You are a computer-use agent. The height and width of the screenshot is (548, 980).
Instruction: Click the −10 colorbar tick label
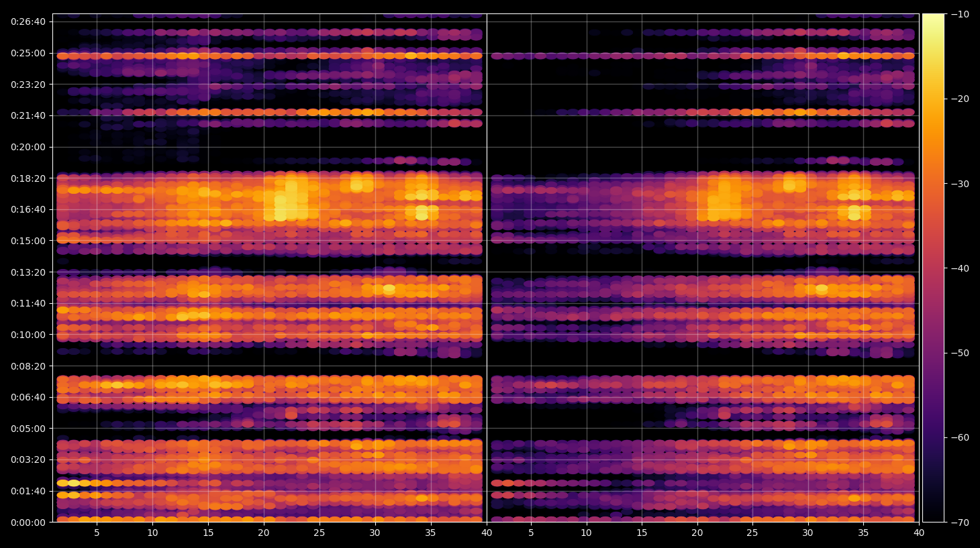click(x=960, y=14)
